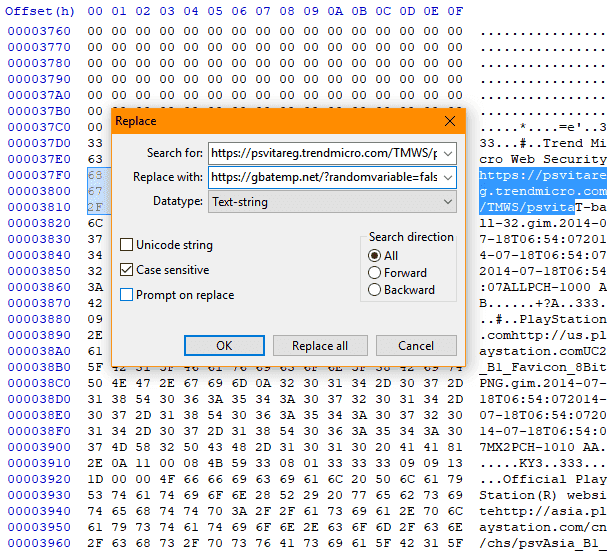This screenshot has width=615, height=552.
Task: Click the Replace all button
Action: 320,346
